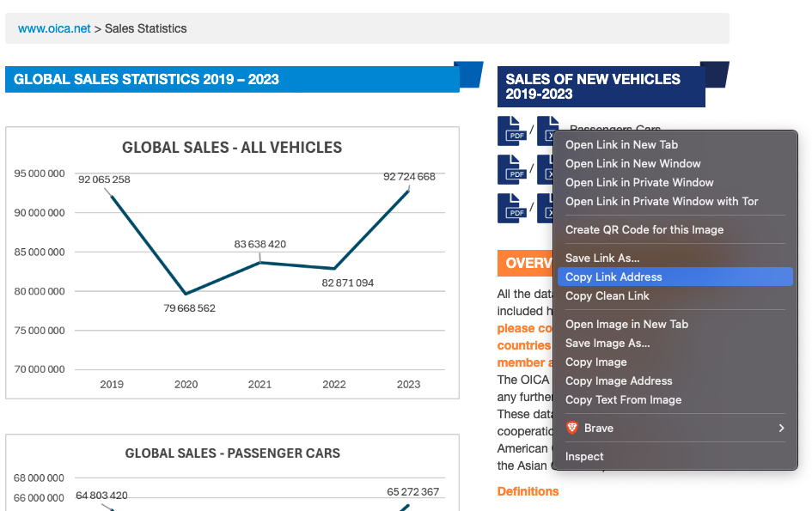Download the first row PDF file icon
Image resolution: width=812 pixels, height=511 pixels.
pyautogui.click(x=511, y=131)
